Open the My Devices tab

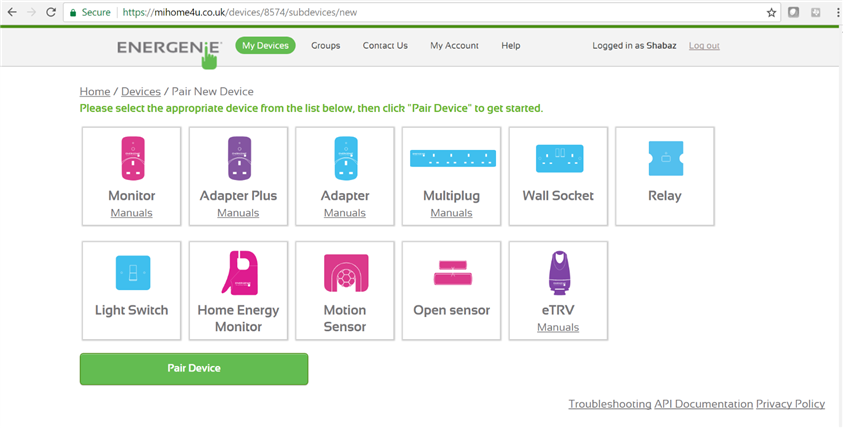[265, 46]
